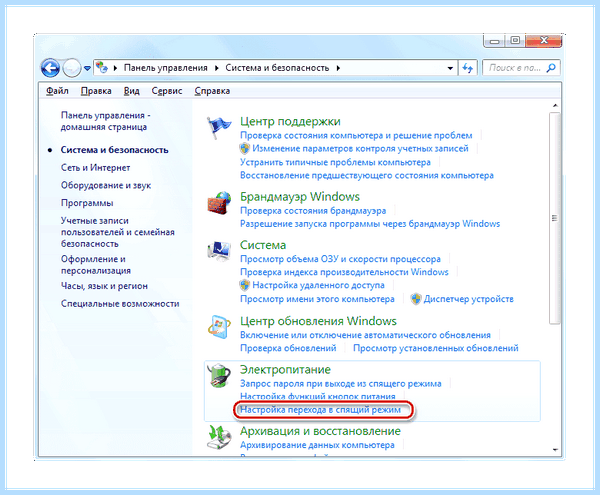Image resolution: width=600 pixels, height=495 pixels.
Task: Click the Архивация и восстановление icon
Action: [219, 437]
